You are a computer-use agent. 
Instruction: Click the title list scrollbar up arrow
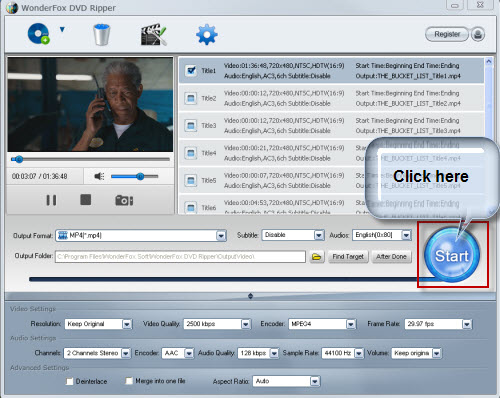point(489,61)
